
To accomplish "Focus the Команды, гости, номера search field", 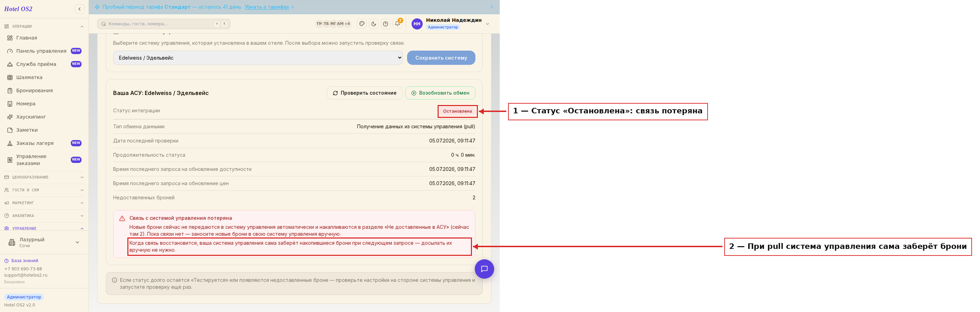I will 163,24.
